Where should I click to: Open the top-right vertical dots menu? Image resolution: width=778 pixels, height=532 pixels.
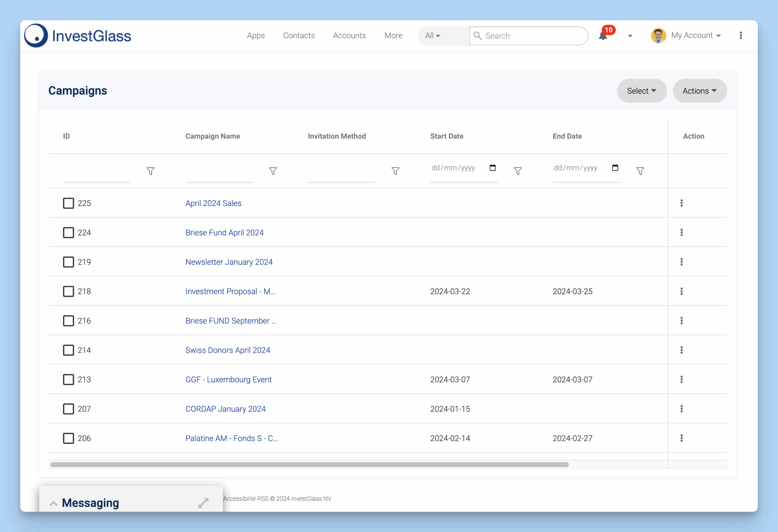pos(741,35)
